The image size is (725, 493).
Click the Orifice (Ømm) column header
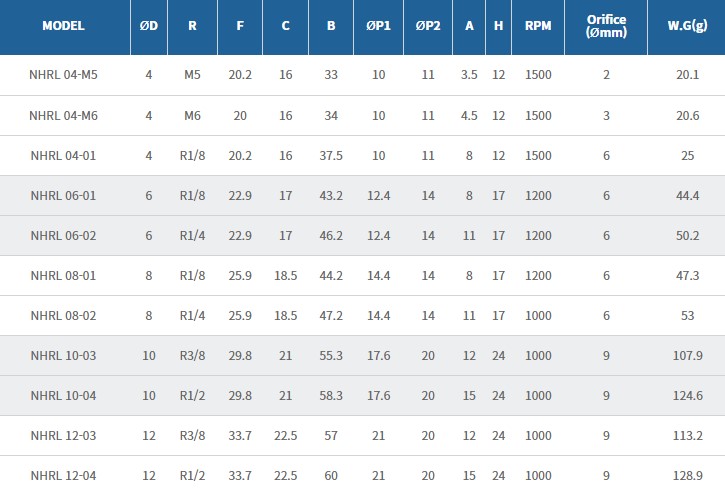click(606, 26)
